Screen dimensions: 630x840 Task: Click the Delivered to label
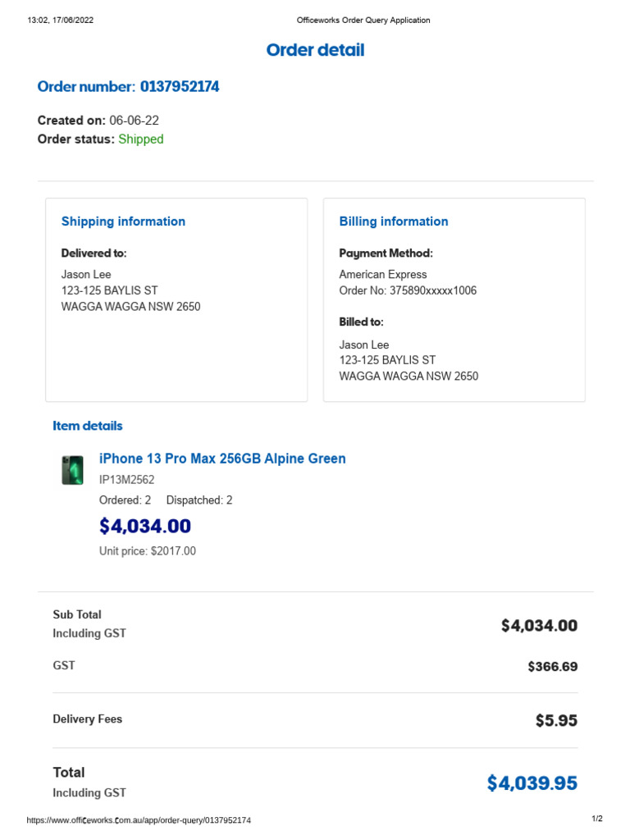[x=94, y=253]
